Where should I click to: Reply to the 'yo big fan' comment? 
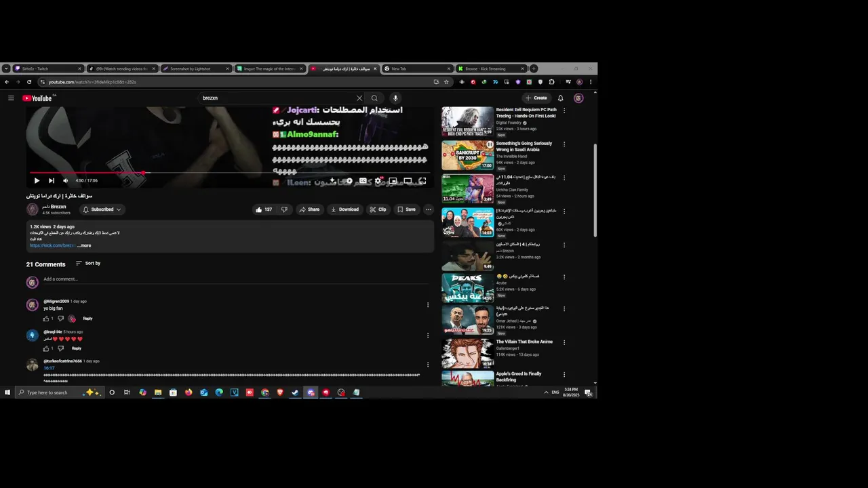tap(87, 319)
